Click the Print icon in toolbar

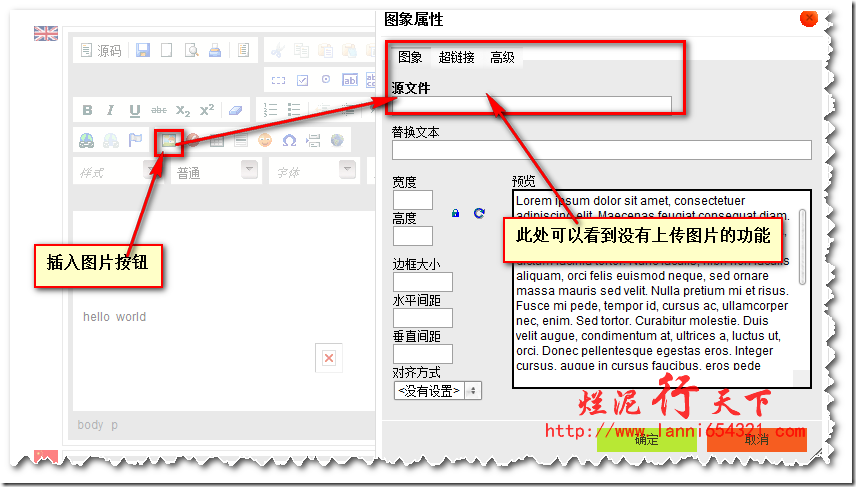pos(214,50)
